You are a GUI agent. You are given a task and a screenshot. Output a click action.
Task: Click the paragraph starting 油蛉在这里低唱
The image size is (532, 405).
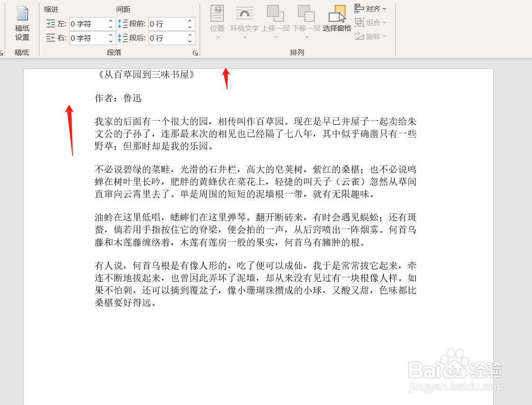coord(256,230)
